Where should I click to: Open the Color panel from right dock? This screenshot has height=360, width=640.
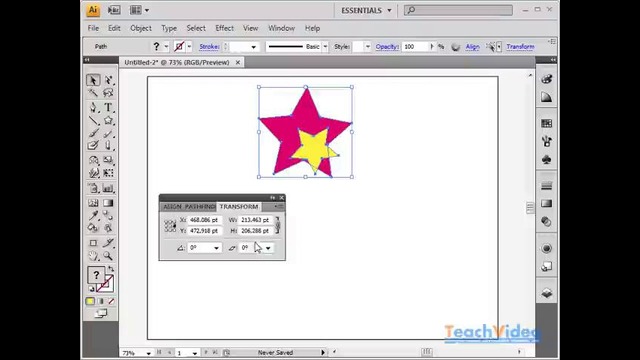tap(547, 79)
